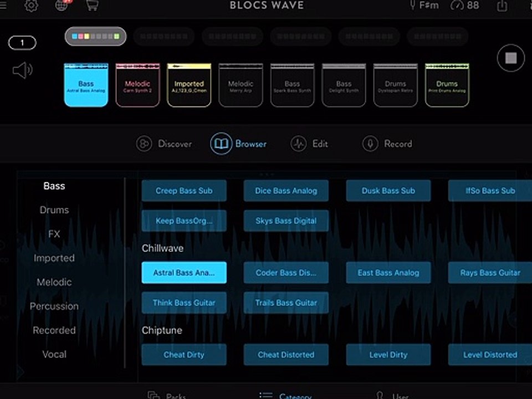Screen dimensions: 532x399
Task: Click the Browser book icon
Action: [221, 144]
